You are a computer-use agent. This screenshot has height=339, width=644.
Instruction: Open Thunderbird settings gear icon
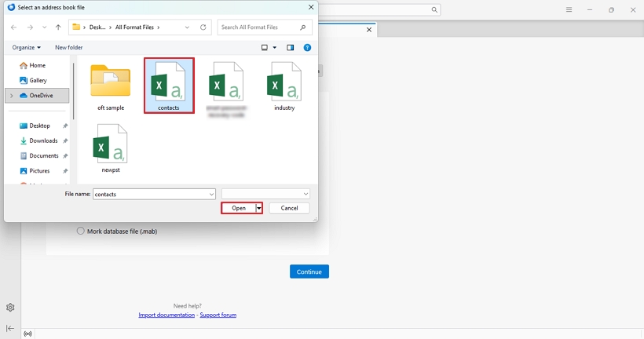pyautogui.click(x=10, y=308)
